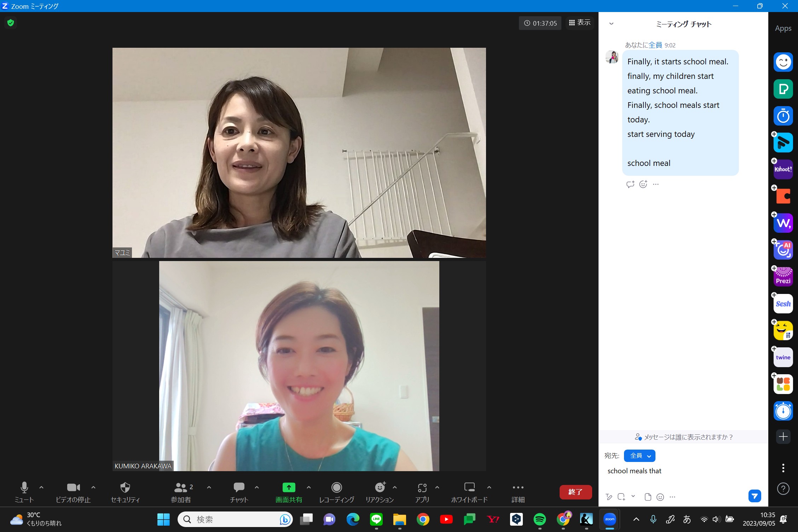Click the Windows Start button

click(x=163, y=519)
